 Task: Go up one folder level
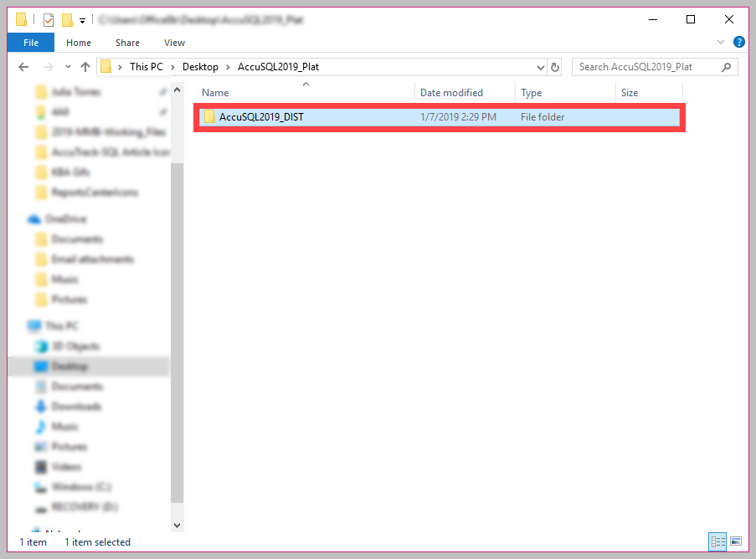coord(85,67)
